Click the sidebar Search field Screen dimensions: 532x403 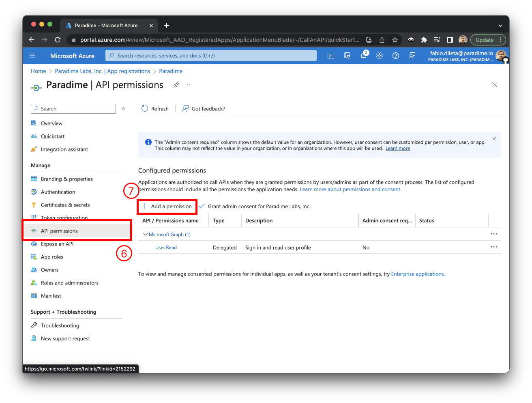point(73,109)
